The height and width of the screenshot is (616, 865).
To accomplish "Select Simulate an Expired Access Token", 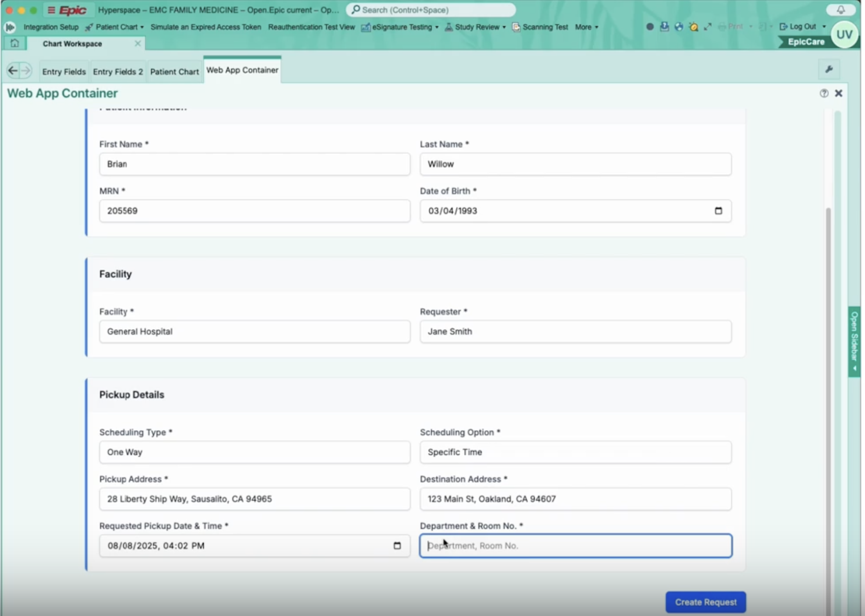I will pos(206,27).
